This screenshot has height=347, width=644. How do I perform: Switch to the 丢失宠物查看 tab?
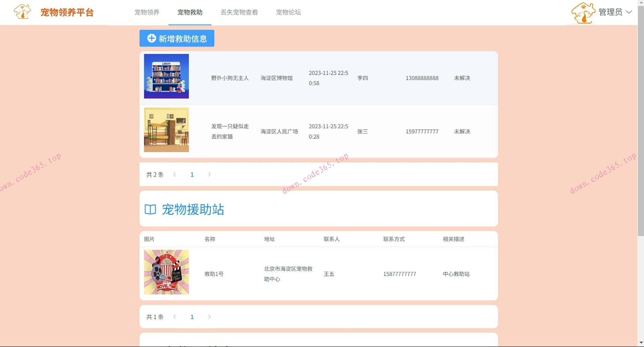(239, 12)
